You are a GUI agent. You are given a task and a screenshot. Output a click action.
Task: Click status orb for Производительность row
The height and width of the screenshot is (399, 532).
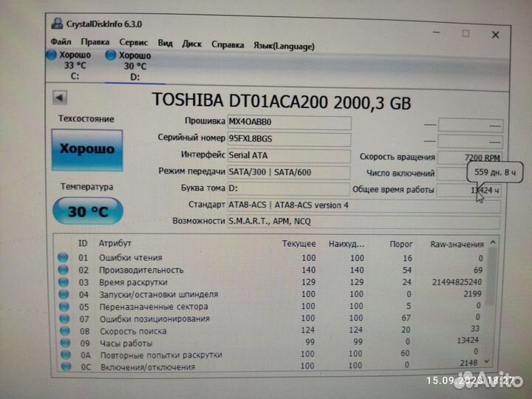pos(63,270)
